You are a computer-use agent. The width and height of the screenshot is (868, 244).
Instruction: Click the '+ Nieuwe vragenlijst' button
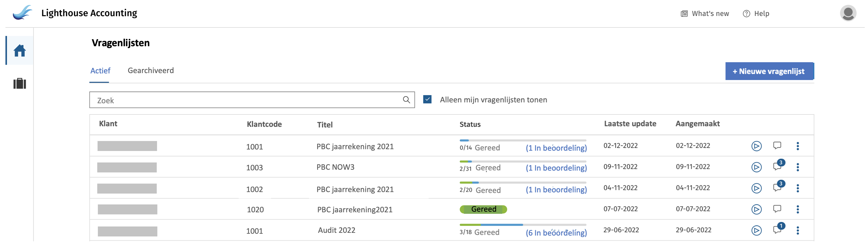pyautogui.click(x=769, y=71)
